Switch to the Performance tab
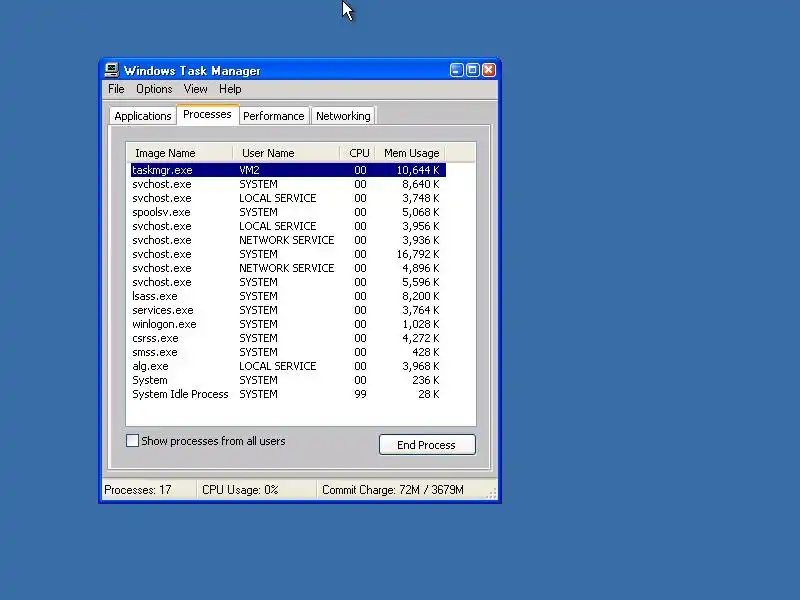This screenshot has height=600, width=800. (x=273, y=116)
